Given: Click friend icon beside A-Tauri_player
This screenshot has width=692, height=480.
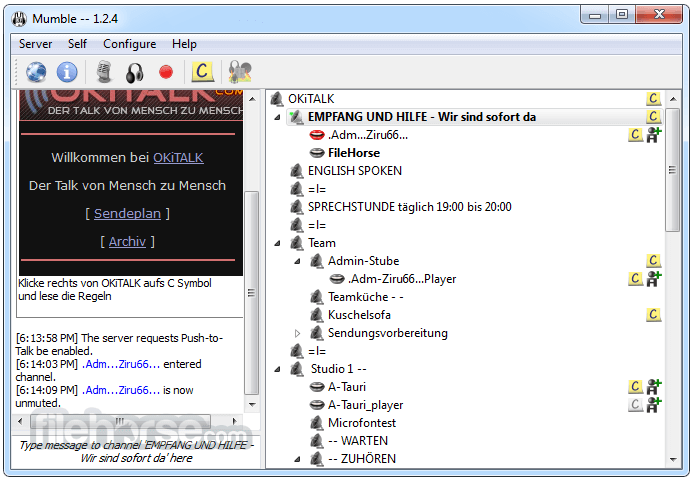Looking at the screenshot, I should tap(654, 405).
